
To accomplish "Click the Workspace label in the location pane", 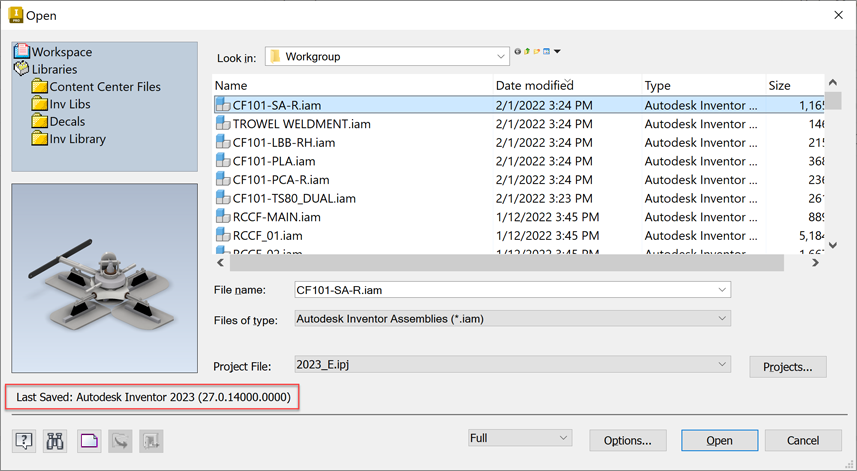I will point(62,51).
